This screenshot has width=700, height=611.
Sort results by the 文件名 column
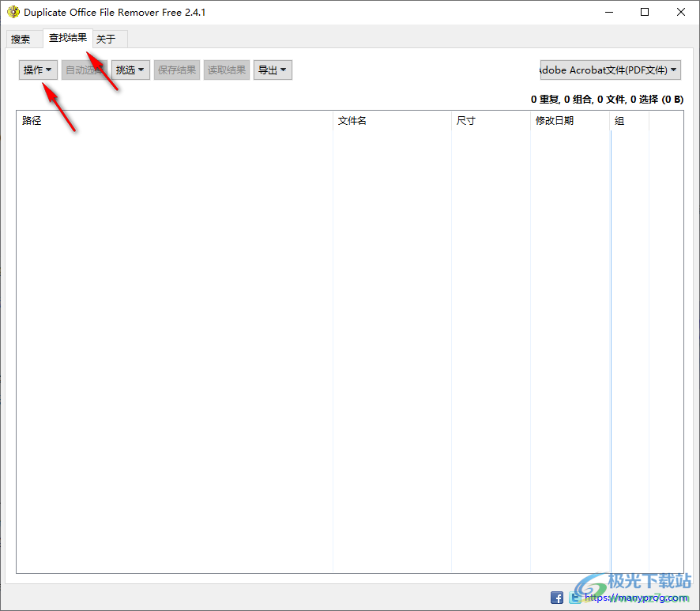(352, 120)
